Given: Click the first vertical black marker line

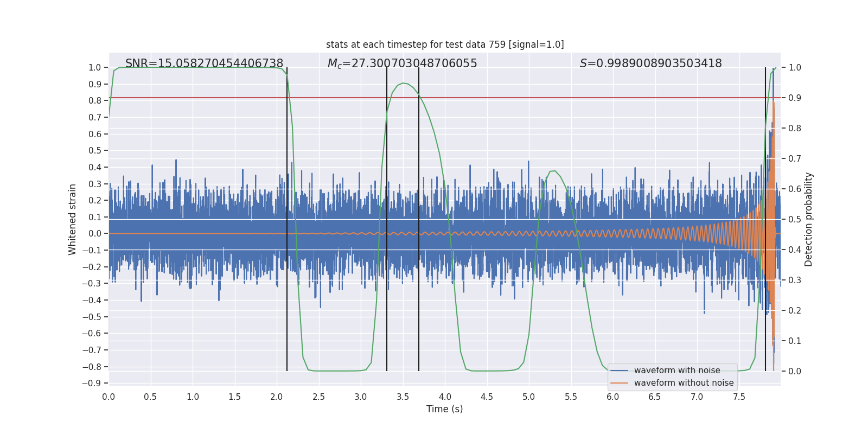Looking at the screenshot, I should (x=287, y=219).
